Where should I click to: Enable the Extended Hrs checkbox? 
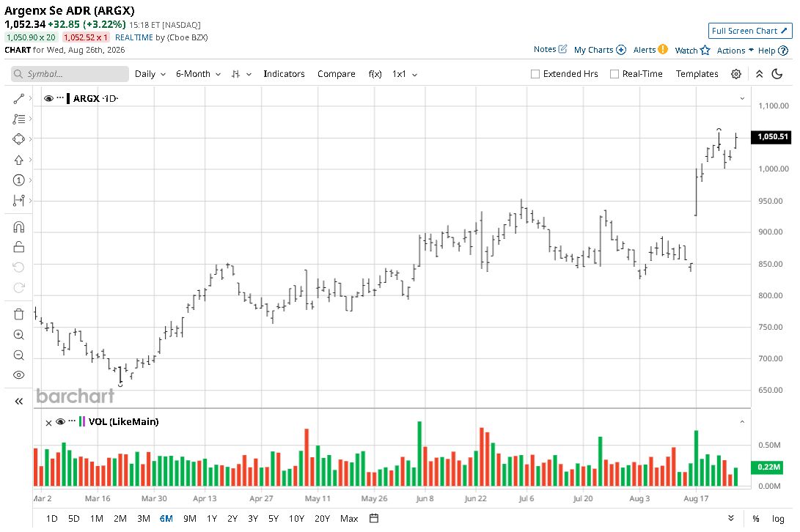click(535, 74)
